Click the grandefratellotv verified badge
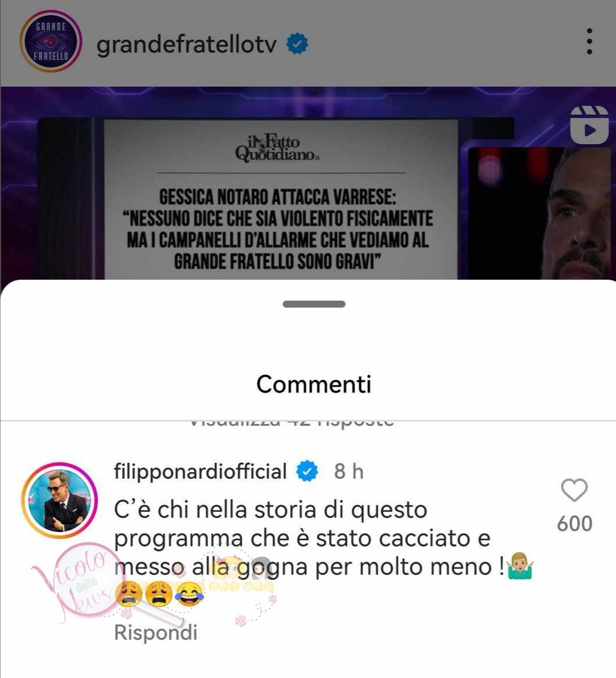Viewport: 616px width, 678px height. pos(297,44)
